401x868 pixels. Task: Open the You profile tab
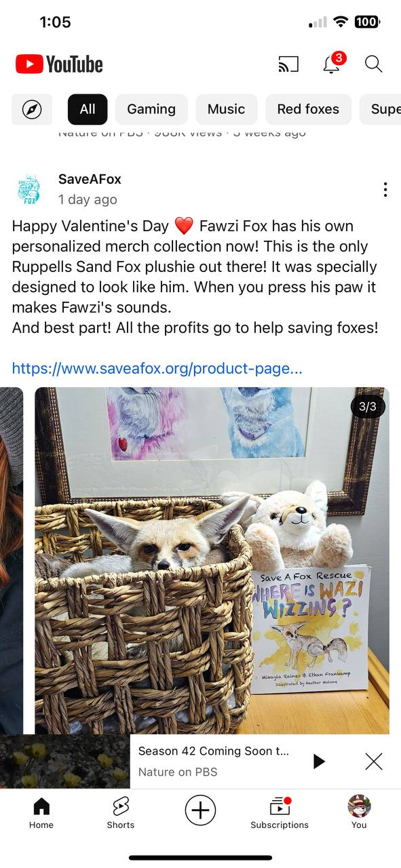click(359, 812)
